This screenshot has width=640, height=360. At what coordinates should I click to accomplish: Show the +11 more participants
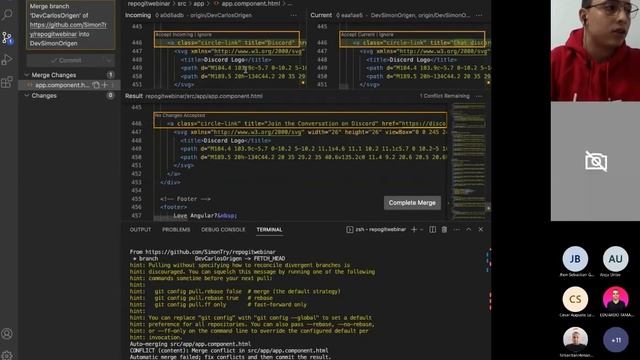616,340
